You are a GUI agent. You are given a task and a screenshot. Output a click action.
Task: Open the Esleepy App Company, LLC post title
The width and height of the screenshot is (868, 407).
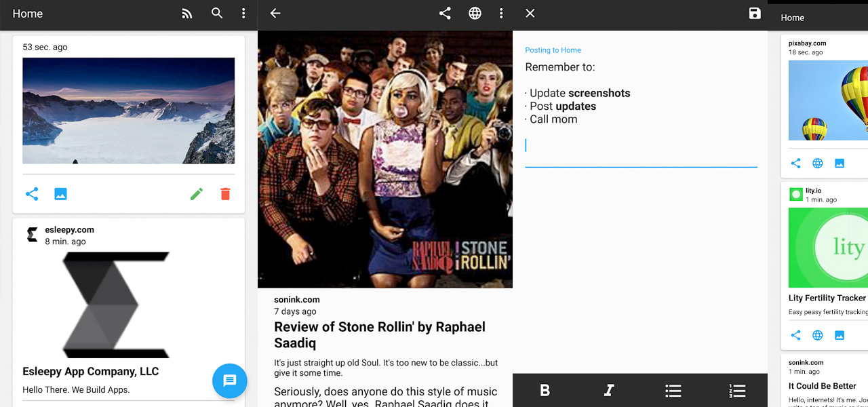tap(91, 372)
